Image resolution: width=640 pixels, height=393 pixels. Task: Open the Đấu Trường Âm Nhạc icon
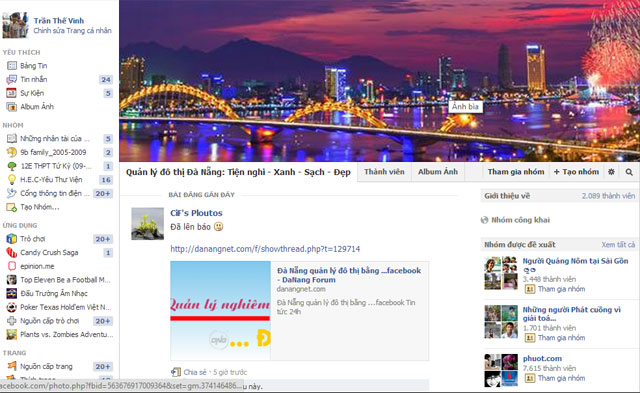(12, 293)
